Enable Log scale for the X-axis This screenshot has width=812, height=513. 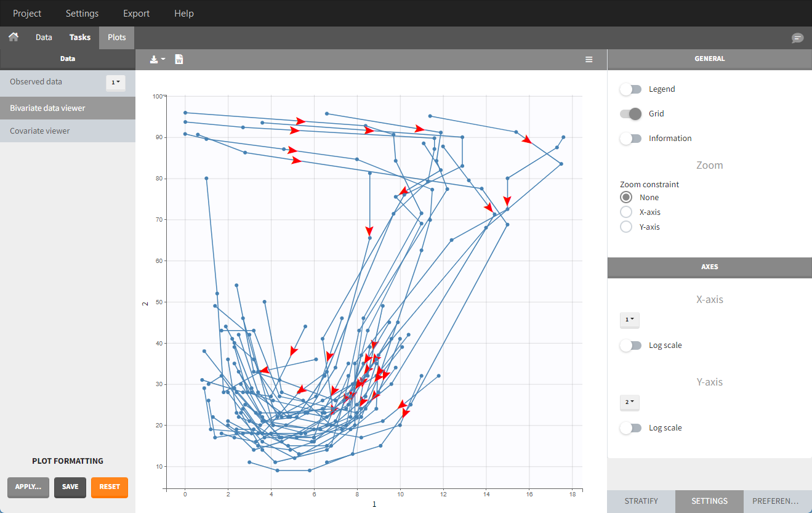coord(630,345)
